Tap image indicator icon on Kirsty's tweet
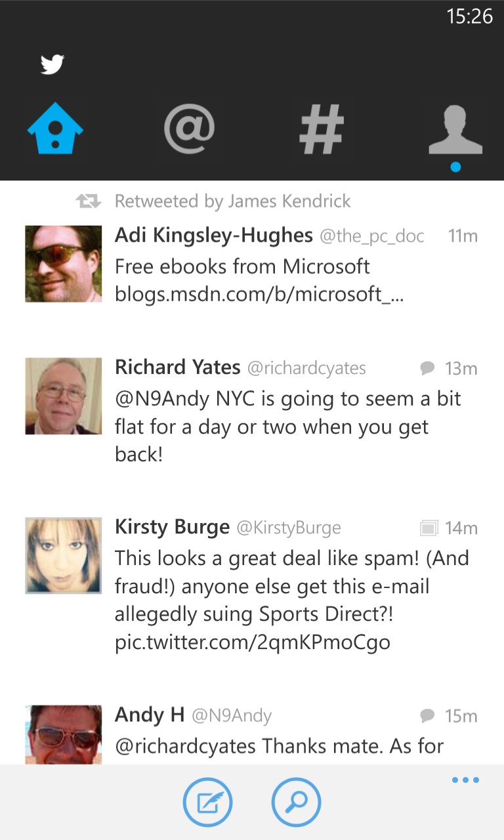 pos(429,528)
